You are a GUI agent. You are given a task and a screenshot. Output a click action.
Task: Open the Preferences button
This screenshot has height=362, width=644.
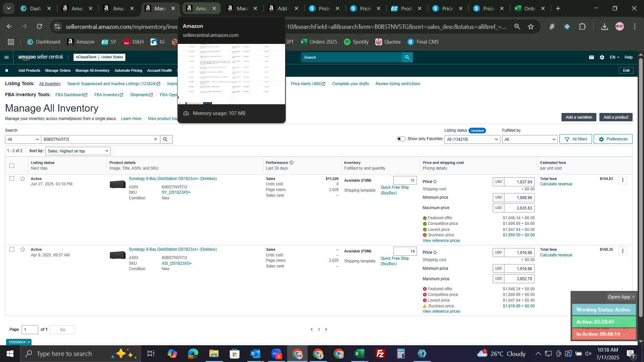(613, 139)
